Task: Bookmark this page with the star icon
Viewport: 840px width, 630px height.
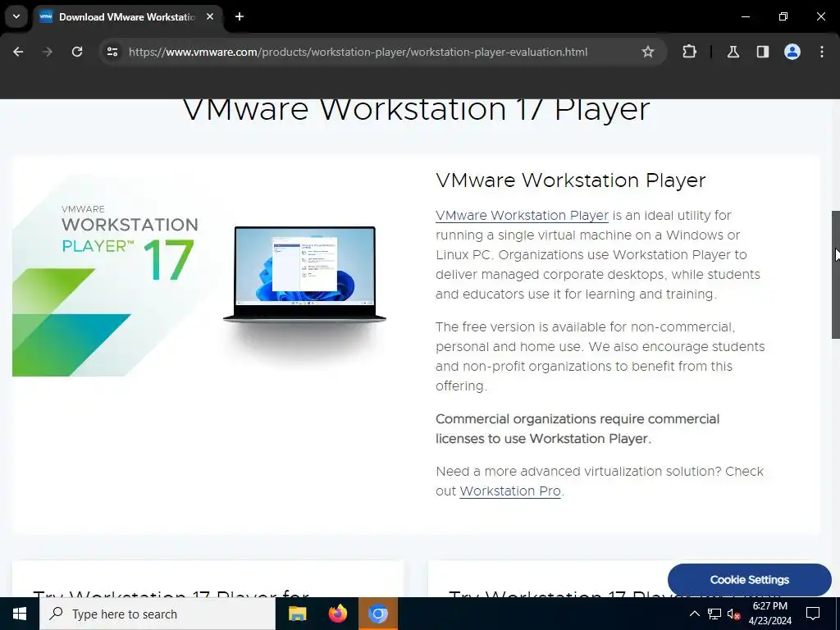Action: point(648,52)
